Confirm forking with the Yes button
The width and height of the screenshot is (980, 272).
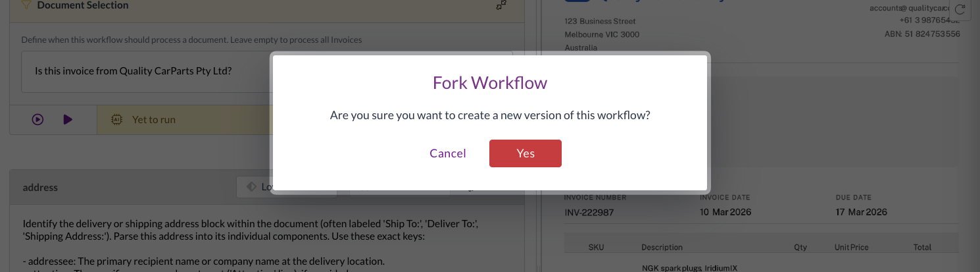pos(525,153)
